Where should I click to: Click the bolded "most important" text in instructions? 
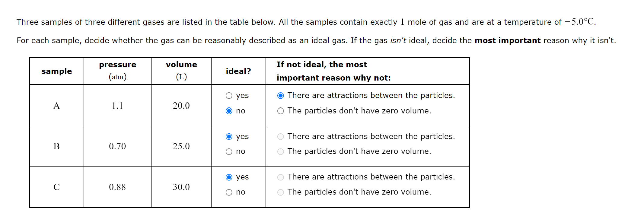click(507, 40)
